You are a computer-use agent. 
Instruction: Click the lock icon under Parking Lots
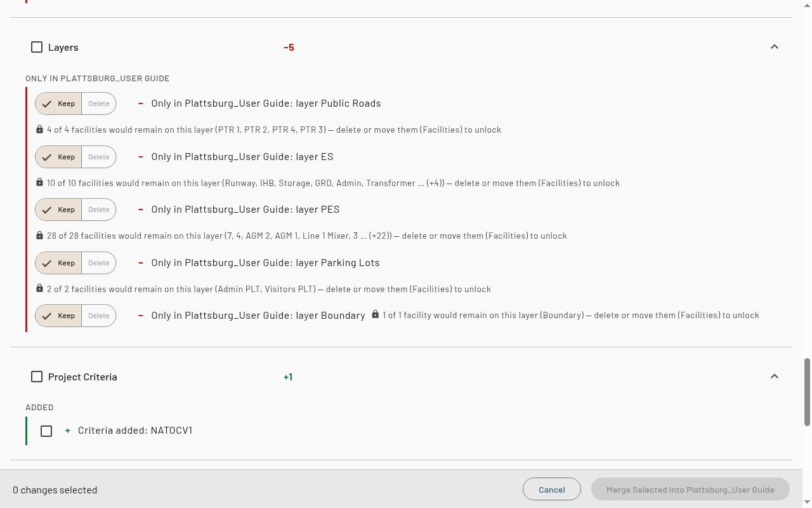click(x=39, y=289)
